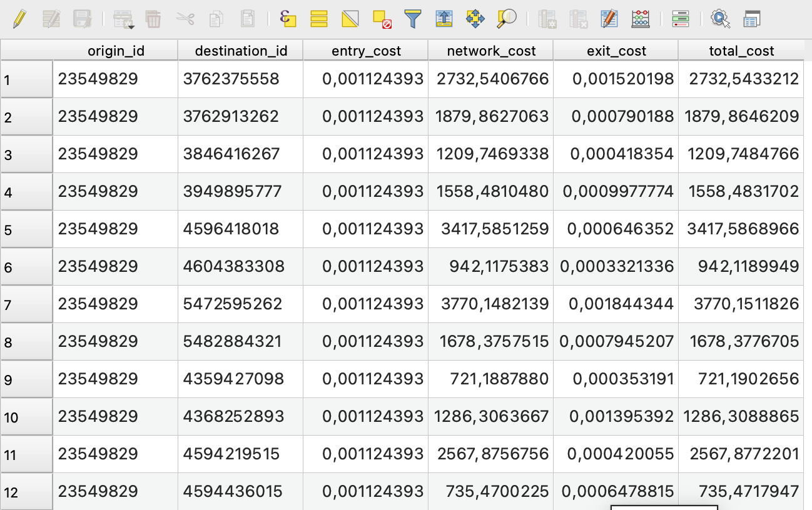Select all features using the toolbar icon

click(319, 19)
